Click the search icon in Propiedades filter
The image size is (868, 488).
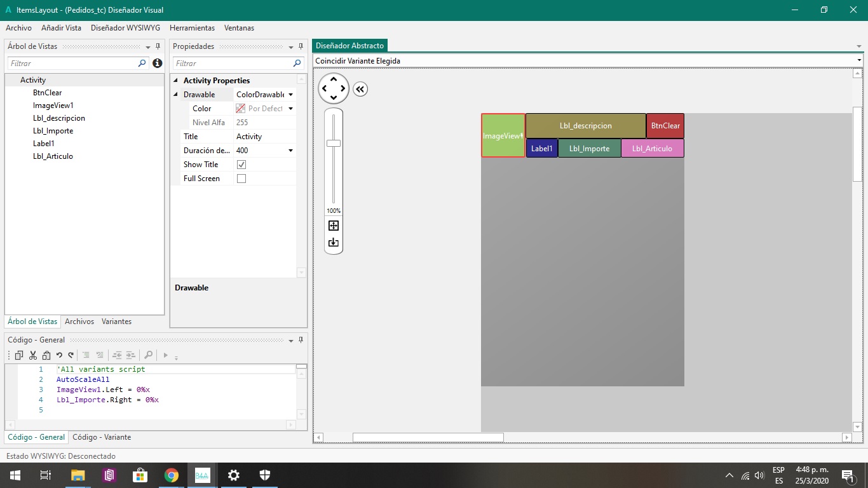pyautogui.click(x=297, y=64)
